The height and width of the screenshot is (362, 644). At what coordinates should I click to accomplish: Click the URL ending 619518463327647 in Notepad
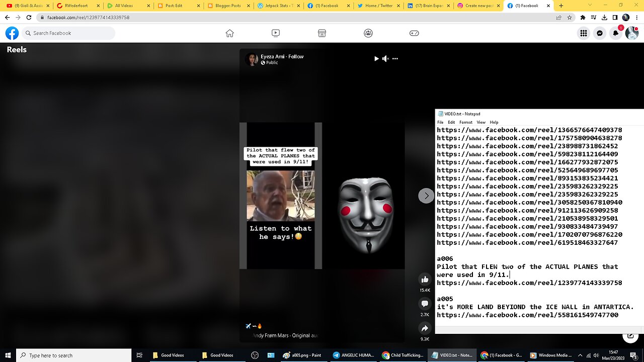click(x=527, y=243)
